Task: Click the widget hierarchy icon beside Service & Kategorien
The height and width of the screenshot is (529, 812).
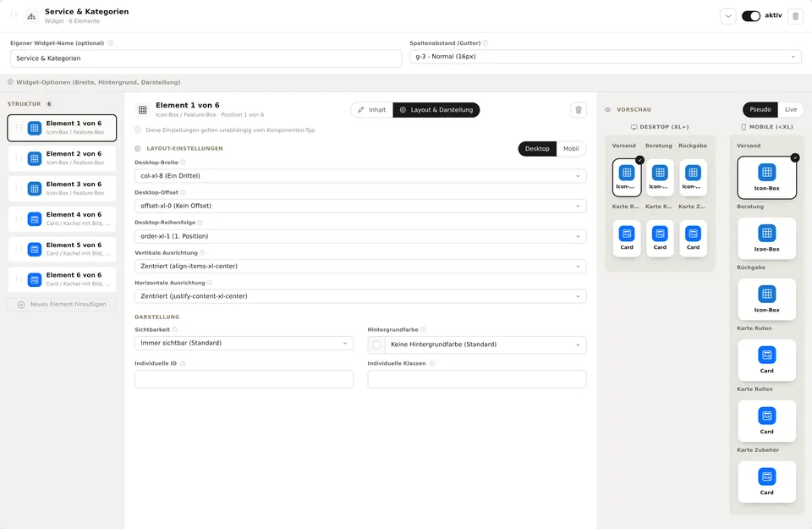Action: pos(31,16)
